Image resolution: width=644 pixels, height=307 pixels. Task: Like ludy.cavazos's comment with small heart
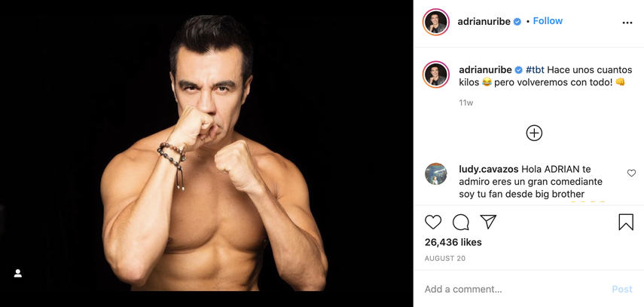click(x=631, y=173)
